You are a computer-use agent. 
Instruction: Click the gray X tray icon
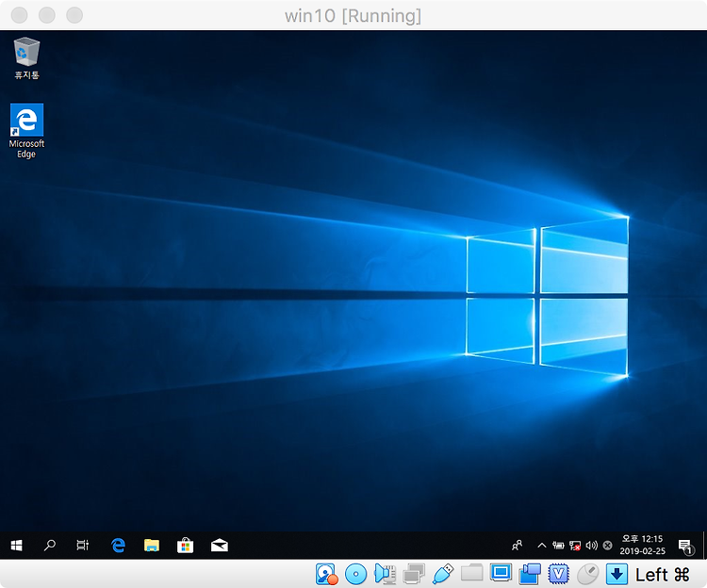pos(607,546)
